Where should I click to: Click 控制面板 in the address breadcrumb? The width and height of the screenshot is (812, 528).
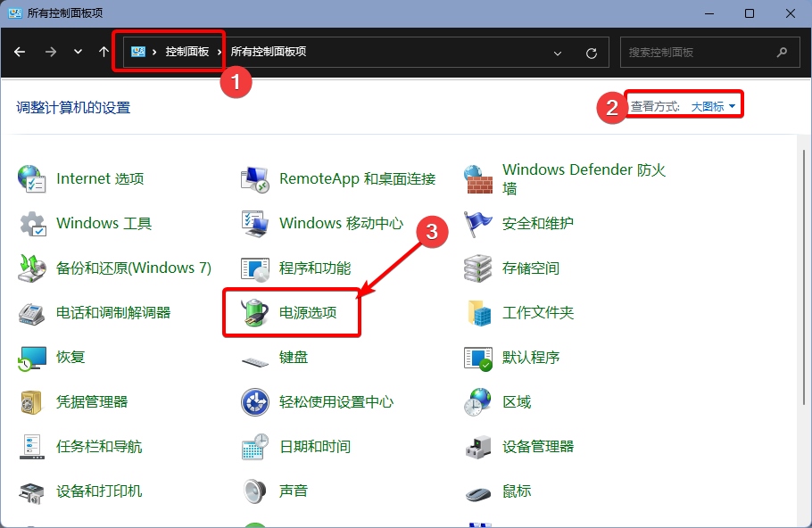[x=187, y=52]
